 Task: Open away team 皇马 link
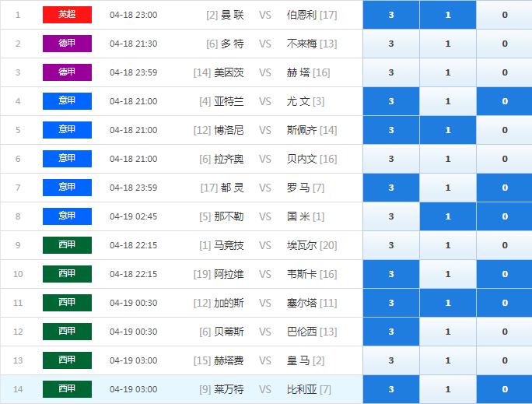[x=298, y=360]
